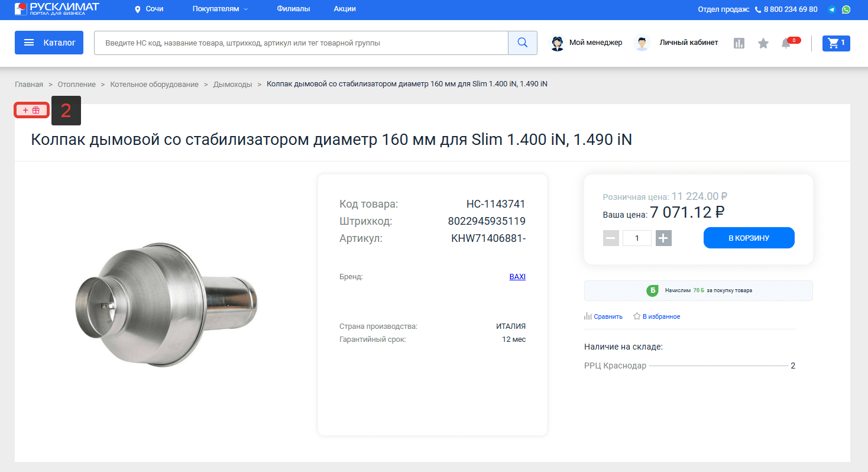Open the Филиалы page
The image size is (868, 472).
[293, 9]
